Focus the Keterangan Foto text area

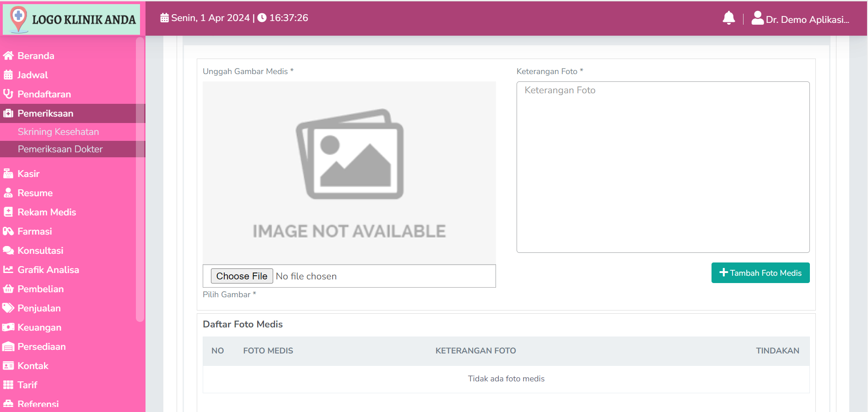pyautogui.click(x=663, y=167)
